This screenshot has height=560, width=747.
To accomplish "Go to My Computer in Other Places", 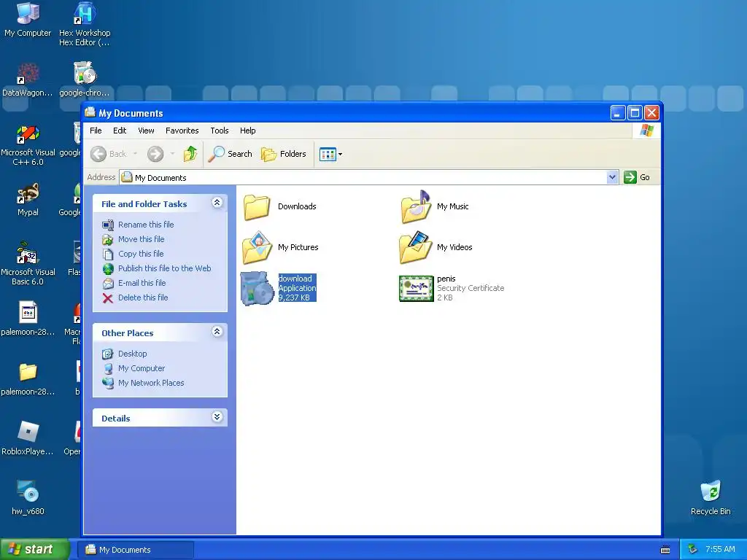I will pos(142,368).
